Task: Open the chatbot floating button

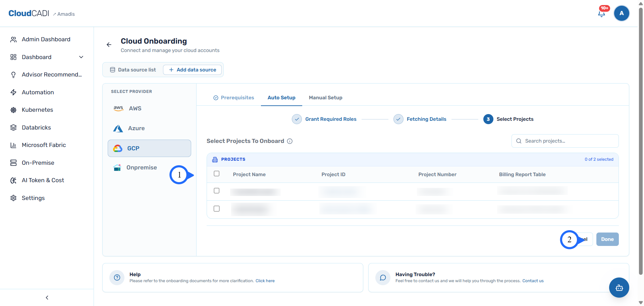Action: (x=619, y=288)
